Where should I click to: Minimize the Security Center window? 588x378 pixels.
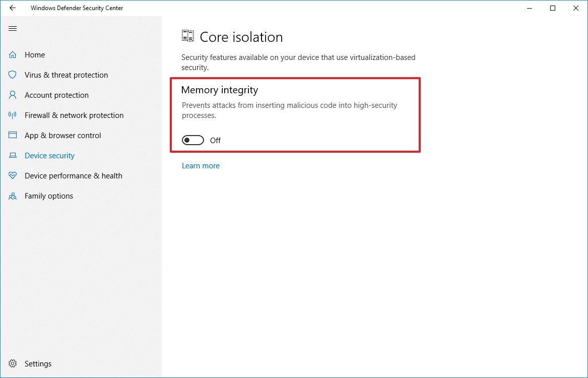click(530, 8)
